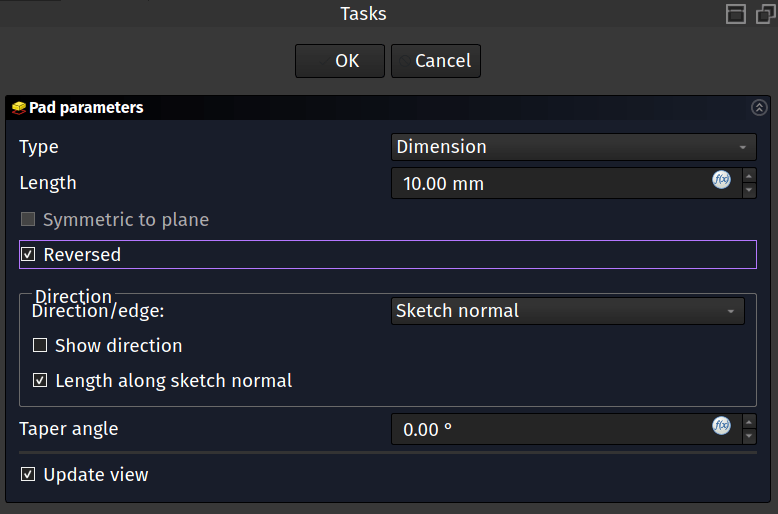Decrease Taper angle with the down arrow
The width and height of the screenshot is (778, 514).
[749, 436]
